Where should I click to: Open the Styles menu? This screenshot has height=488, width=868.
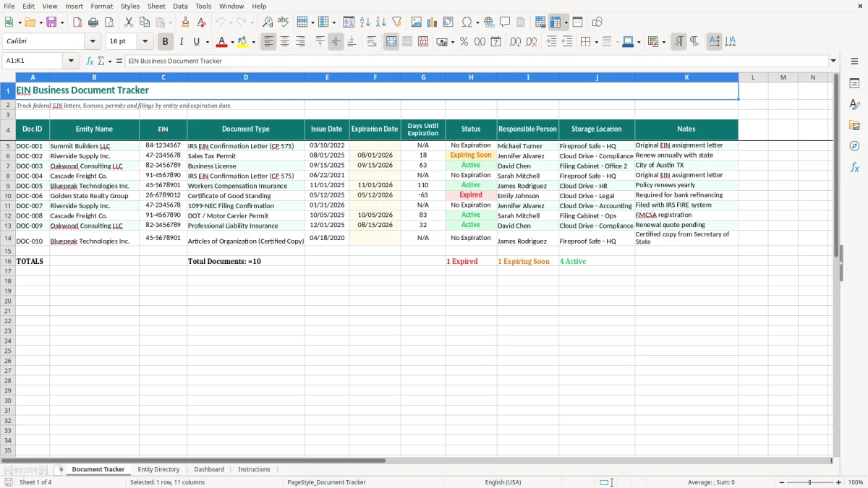click(x=130, y=6)
